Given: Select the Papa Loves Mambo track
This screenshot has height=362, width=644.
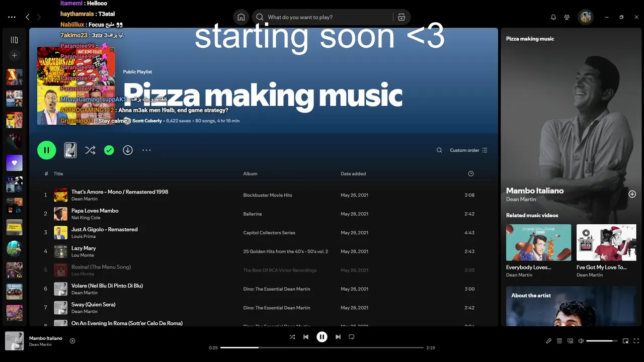Looking at the screenshot, I should point(95,210).
